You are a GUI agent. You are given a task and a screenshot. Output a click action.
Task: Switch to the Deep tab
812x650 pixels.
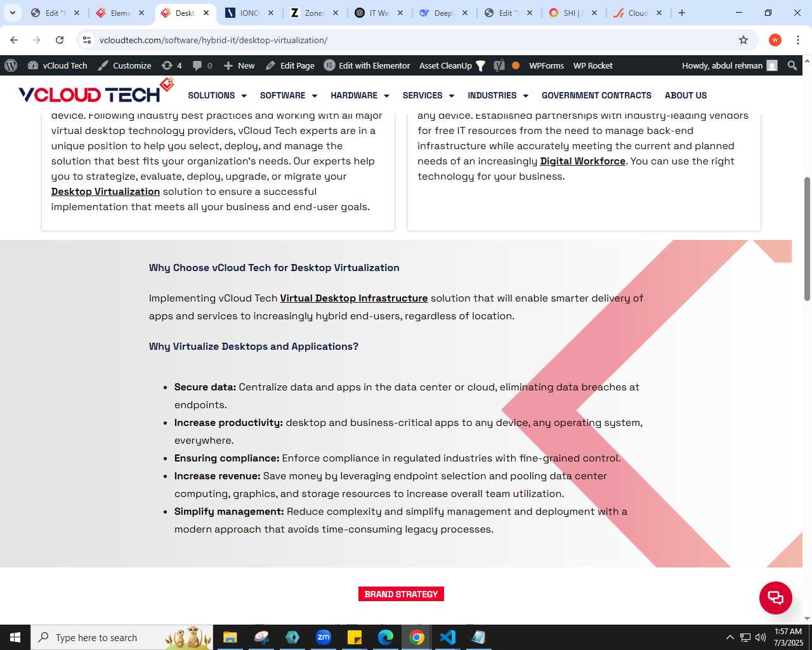click(x=443, y=13)
